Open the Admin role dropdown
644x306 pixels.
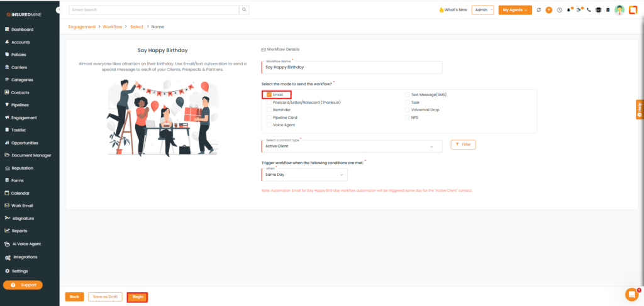coord(483,10)
